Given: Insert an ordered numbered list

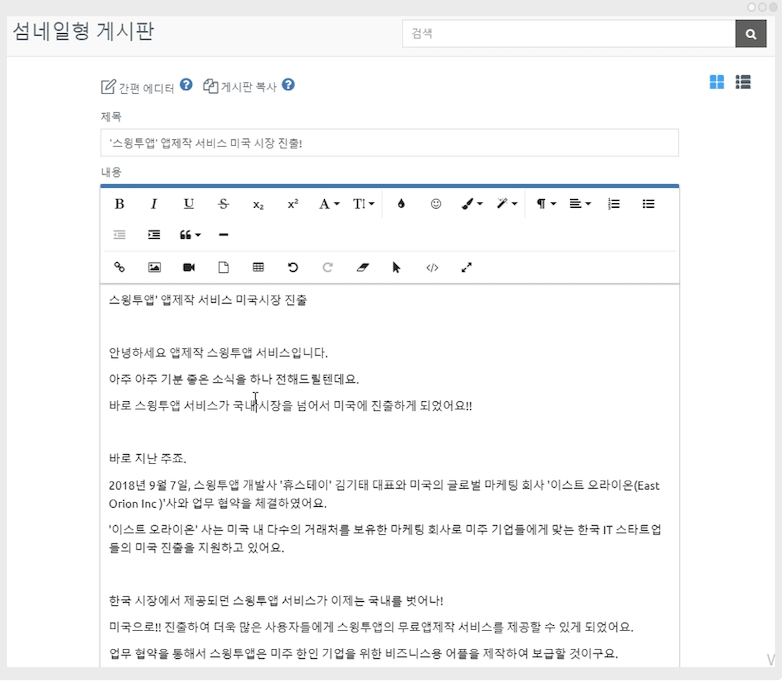Looking at the screenshot, I should [614, 204].
